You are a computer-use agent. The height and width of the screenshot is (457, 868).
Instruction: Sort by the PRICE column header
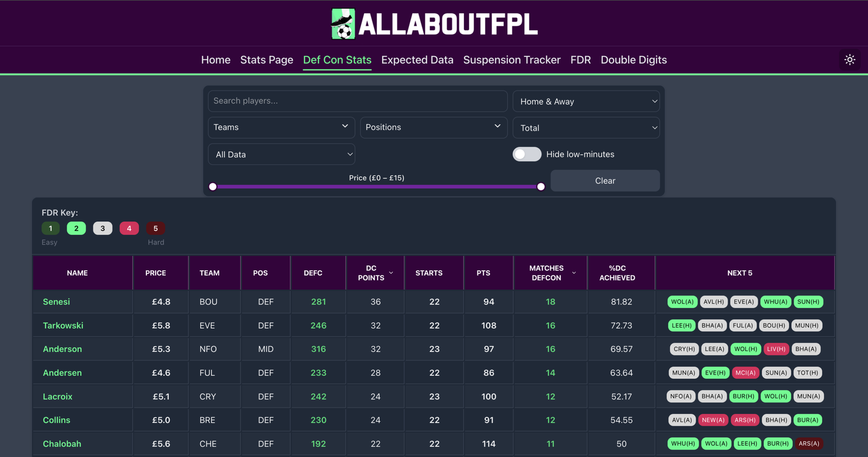161,273
